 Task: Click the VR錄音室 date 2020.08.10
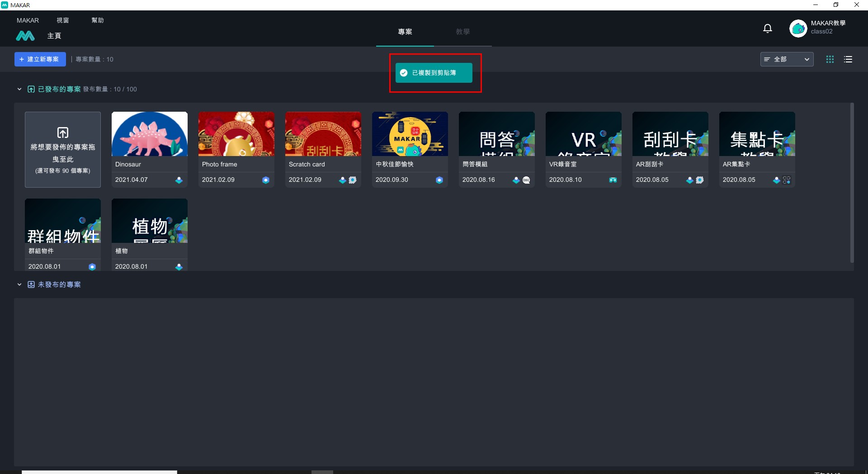point(566,180)
